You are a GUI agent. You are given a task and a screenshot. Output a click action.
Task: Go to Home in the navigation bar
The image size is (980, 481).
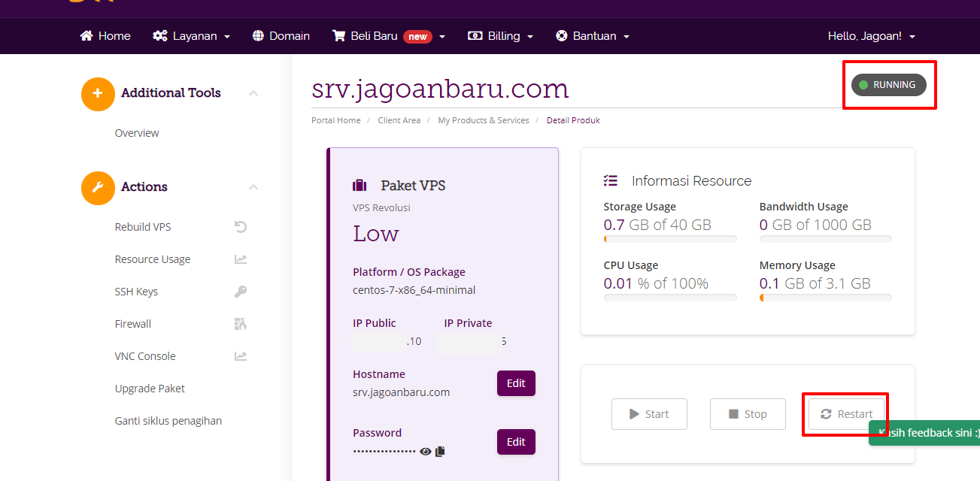pyautogui.click(x=105, y=36)
